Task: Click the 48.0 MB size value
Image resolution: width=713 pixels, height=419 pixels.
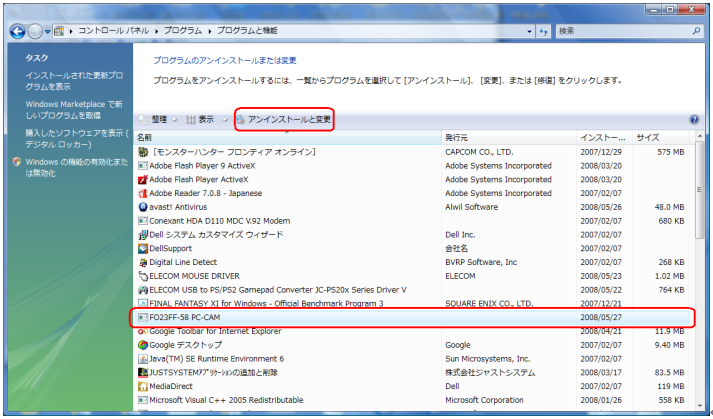Action: pyautogui.click(x=670, y=207)
